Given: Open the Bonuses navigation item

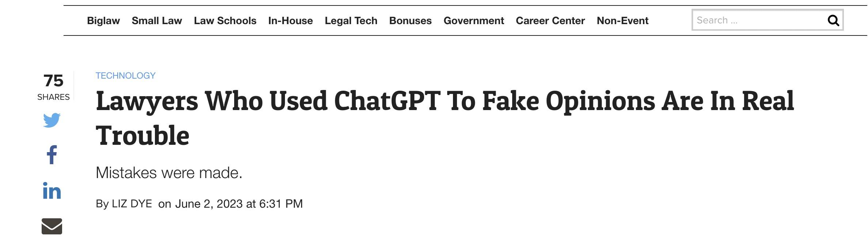Looking at the screenshot, I should pyautogui.click(x=410, y=21).
